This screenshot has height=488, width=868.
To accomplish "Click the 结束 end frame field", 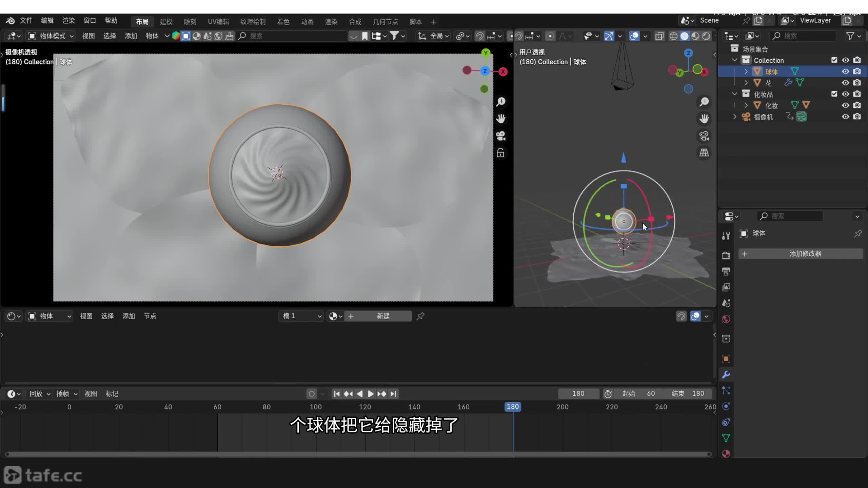I will (x=688, y=393).
